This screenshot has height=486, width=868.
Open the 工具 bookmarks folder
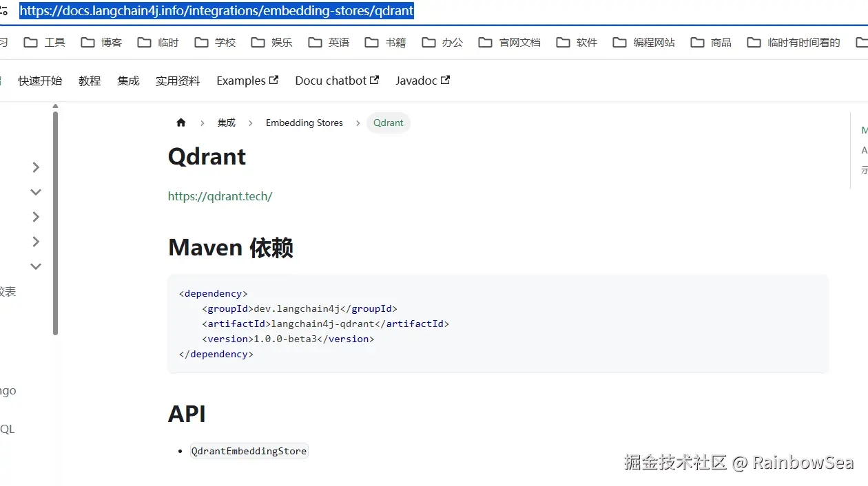pyautogui.click(x=45, y=43)
